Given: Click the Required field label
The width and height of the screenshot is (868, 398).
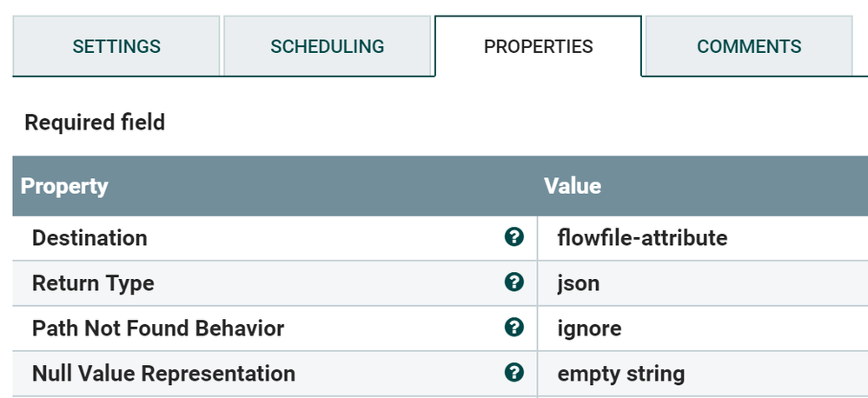Looking at the screenshot, I should 95,123.
